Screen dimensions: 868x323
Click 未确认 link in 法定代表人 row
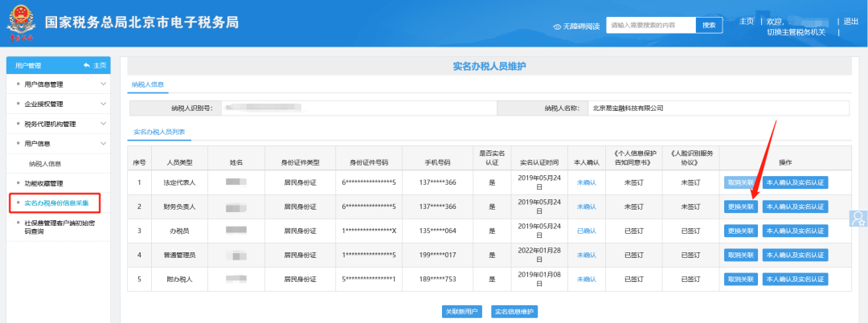[586, 182]
